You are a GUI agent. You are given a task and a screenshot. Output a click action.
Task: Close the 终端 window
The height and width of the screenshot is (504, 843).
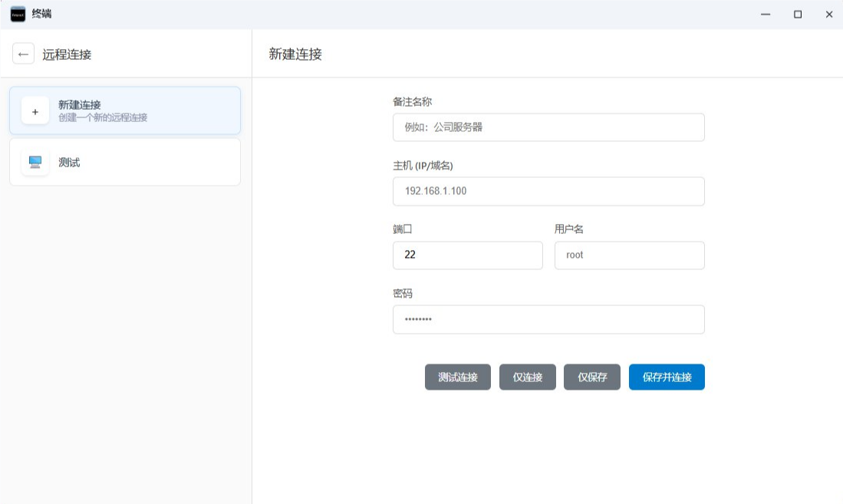point(828,15)
